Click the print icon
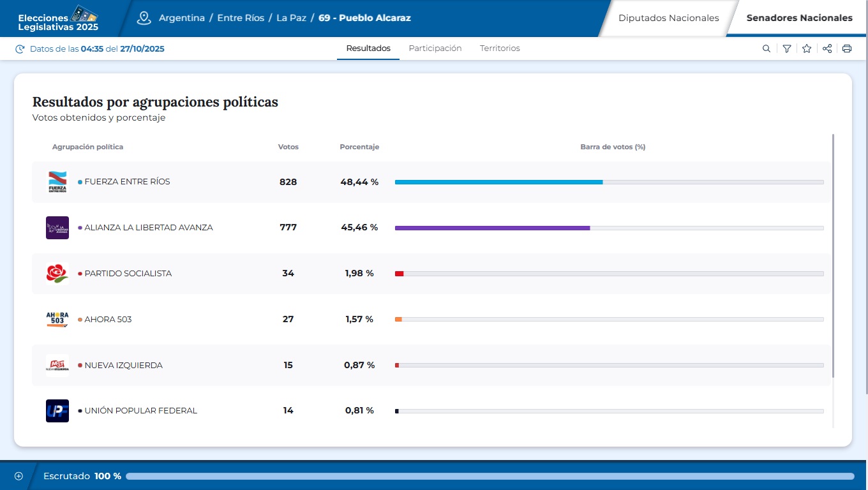Screen dimensions: 868x490 847,48
